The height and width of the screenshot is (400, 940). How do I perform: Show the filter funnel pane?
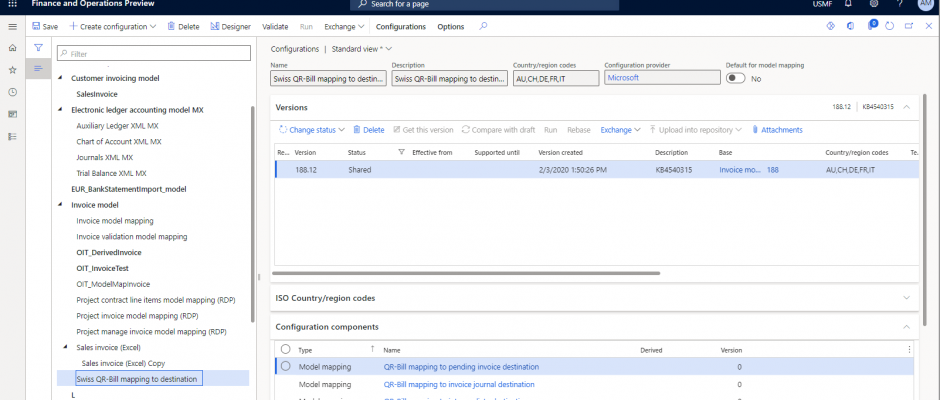[x=38, y=48]
